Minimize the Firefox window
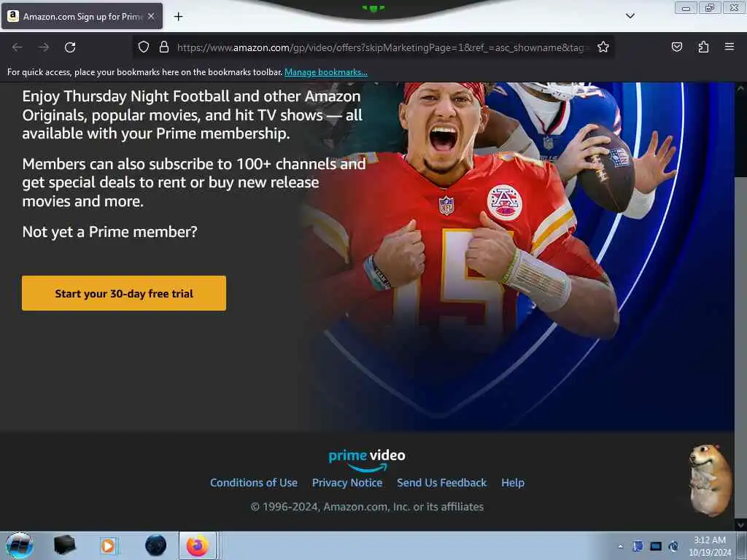 [686, 8]
